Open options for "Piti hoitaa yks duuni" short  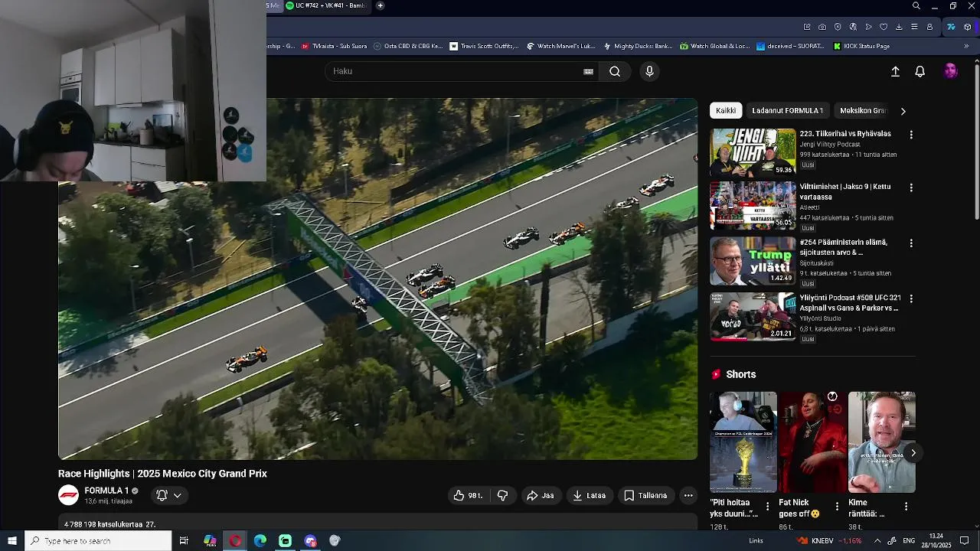768,507
